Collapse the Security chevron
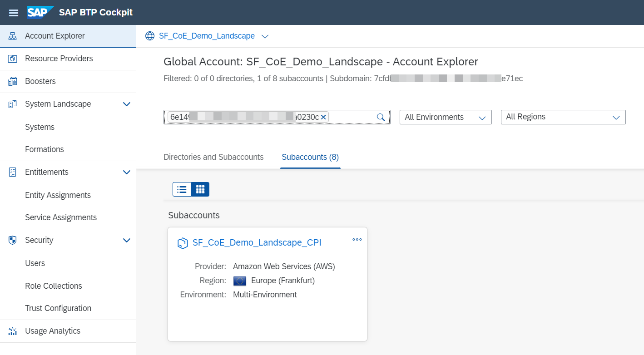Screen dimensions: 644x355 point(127,241)
